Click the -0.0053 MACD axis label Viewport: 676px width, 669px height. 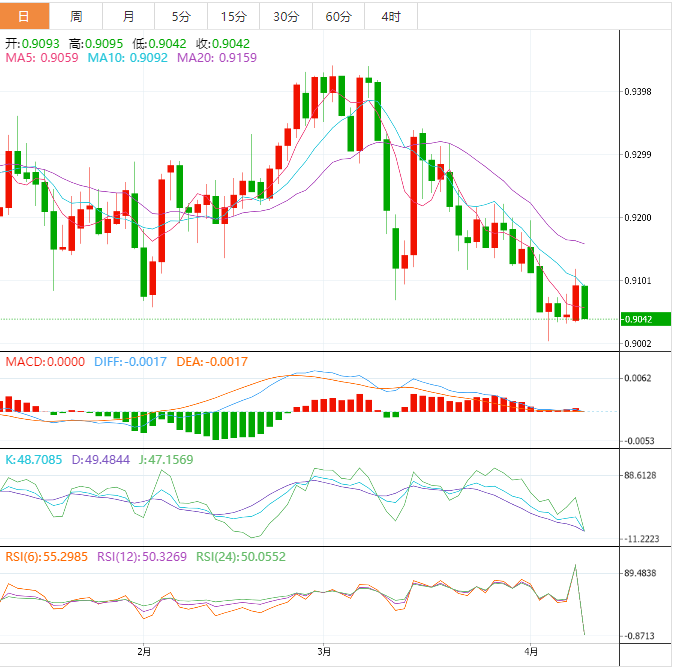click(639, 441)
